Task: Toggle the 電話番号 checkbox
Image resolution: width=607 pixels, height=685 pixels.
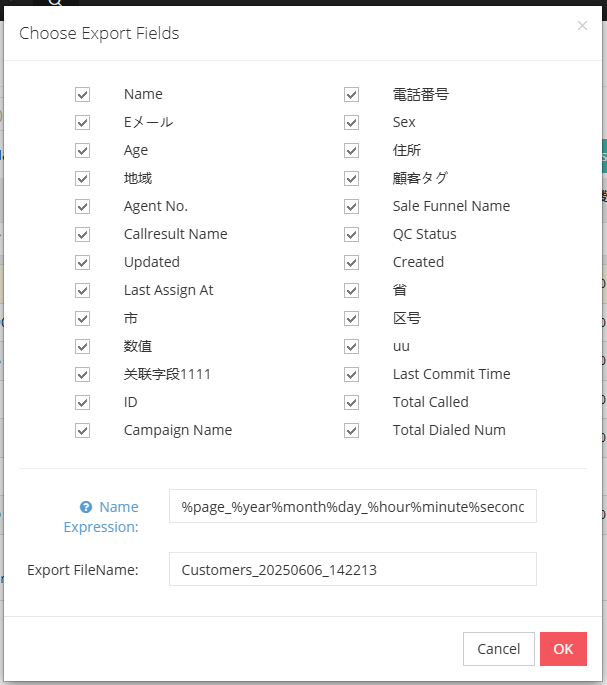Action: pos(351,94)
